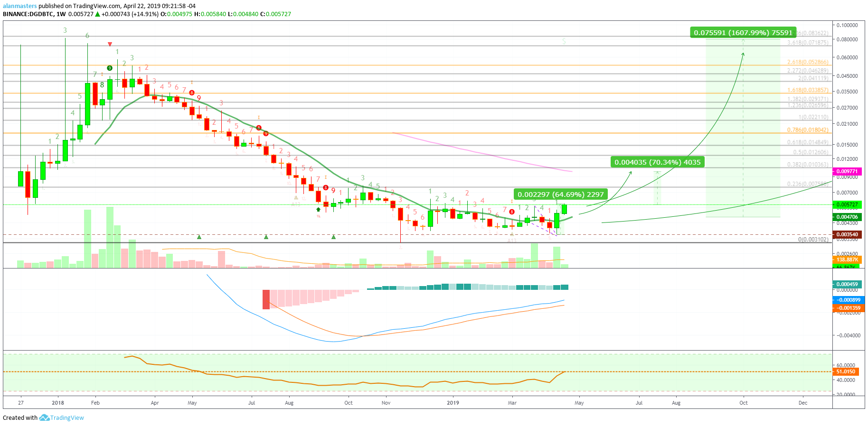Click the 0.021000 price axis label

pos(847,124)
